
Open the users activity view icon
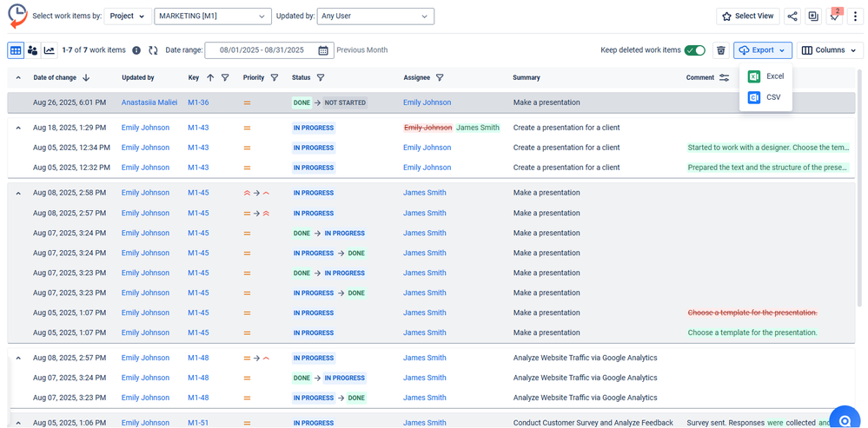point(33,50)
